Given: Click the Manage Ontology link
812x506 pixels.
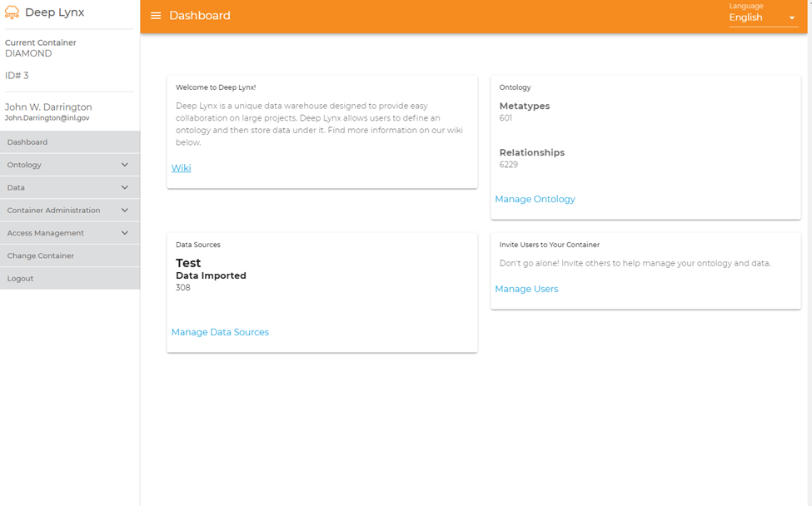Looking at the screenshot, I should [x=535, y=200].
